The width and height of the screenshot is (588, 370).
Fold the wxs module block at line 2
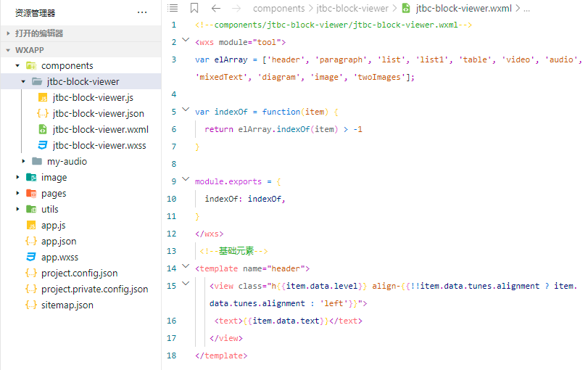click(186, 39)
